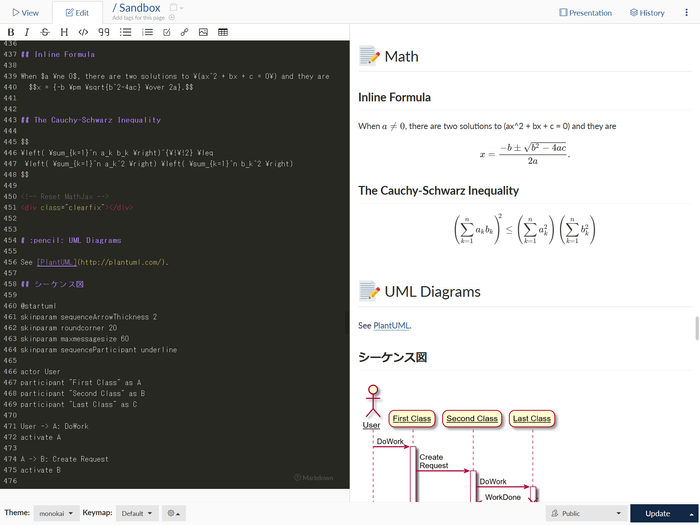Insert a numbered list

(148, 32)
